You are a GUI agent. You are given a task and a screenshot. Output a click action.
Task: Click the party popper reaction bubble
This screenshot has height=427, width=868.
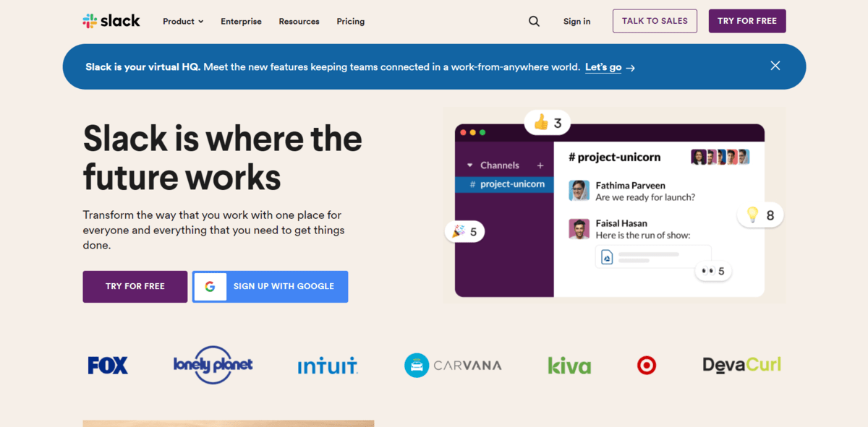464,231
